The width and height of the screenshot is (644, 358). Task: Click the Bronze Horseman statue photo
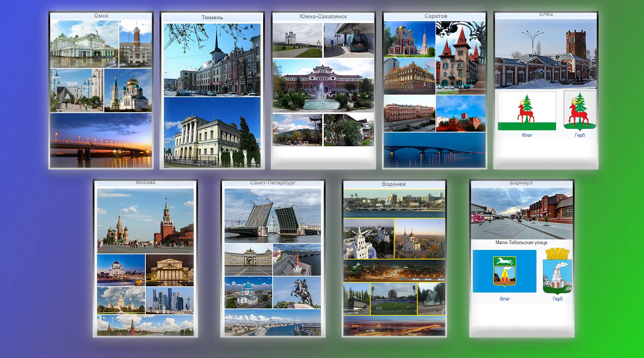coord(297,293)
